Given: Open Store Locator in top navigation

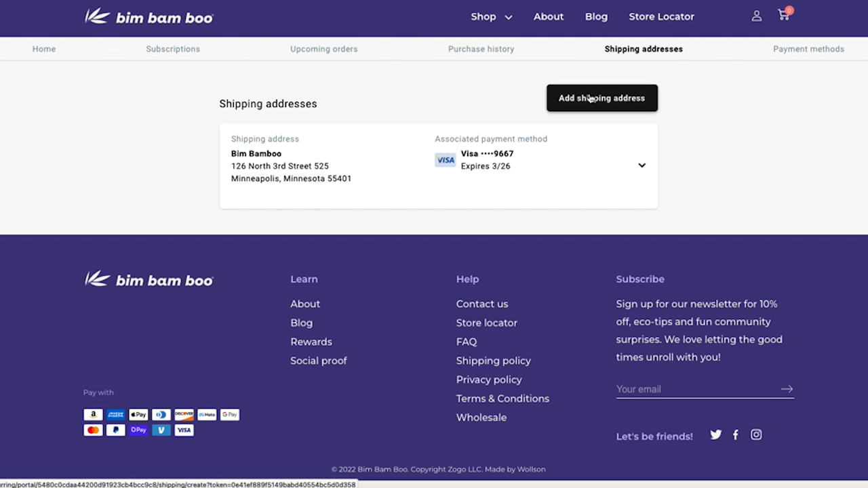Looking at the screenshot, I should [661, 17].
